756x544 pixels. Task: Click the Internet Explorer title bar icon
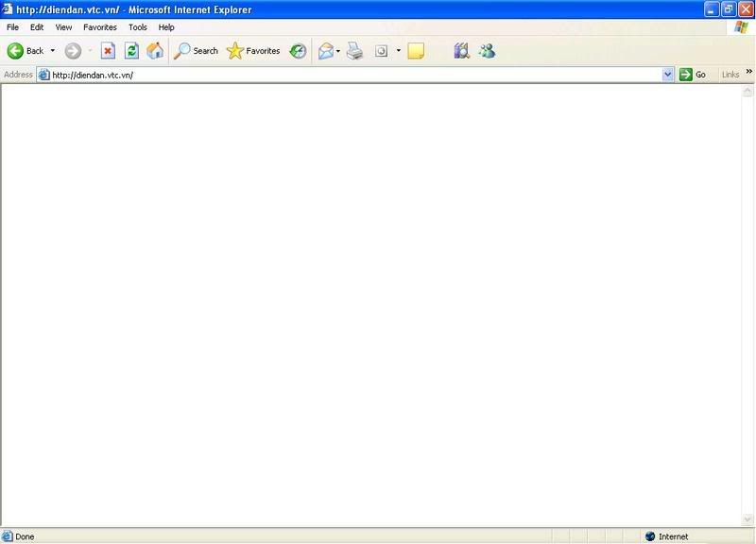pos(7,8)
